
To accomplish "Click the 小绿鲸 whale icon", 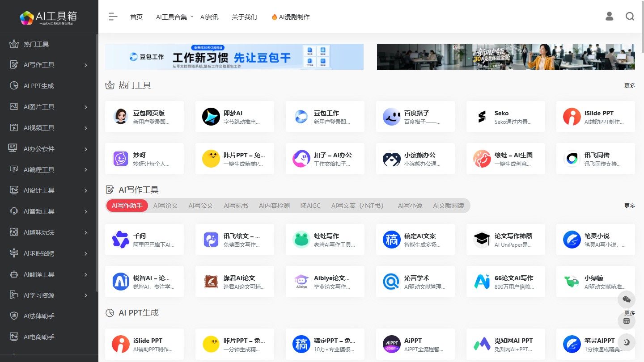I will click(x=572, y=282).
